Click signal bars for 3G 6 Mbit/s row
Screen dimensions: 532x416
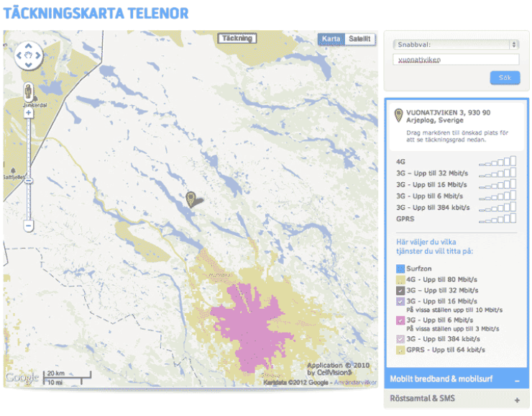(x=497, y=195)
